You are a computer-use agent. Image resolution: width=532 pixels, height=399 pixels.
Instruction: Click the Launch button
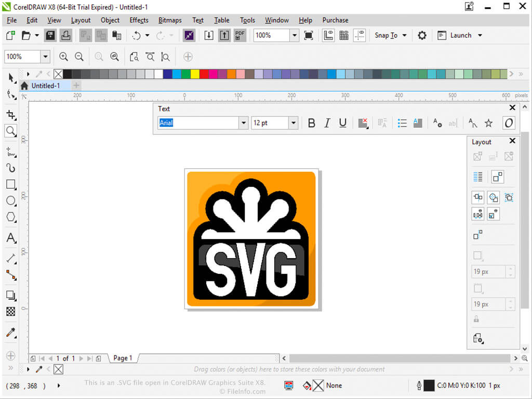pyautogui.click(x=460, y=35)
